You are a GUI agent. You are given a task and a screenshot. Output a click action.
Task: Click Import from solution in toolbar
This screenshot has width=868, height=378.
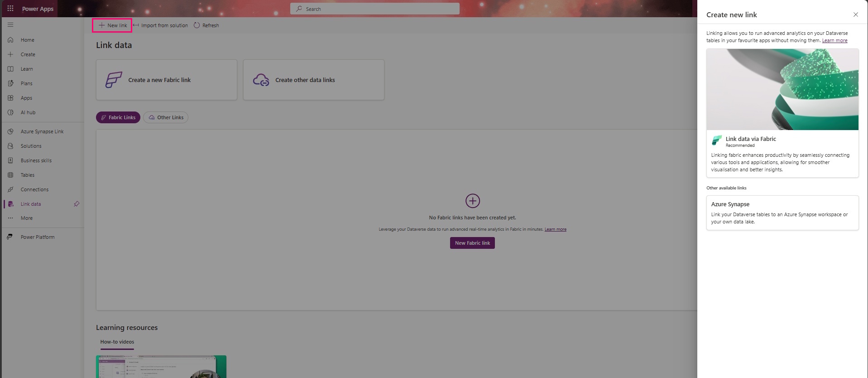(160, 25)
